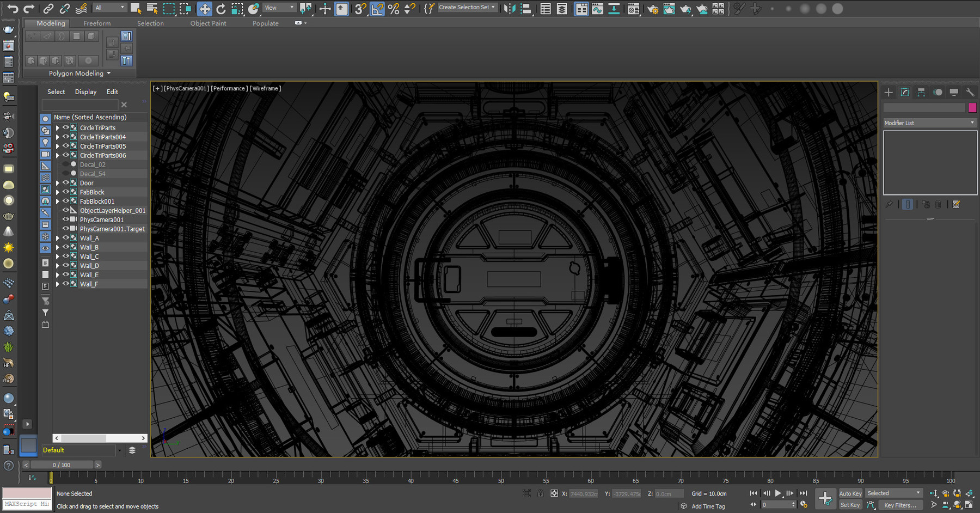Switch to the Selection ribbon tab

click(150, 23)
